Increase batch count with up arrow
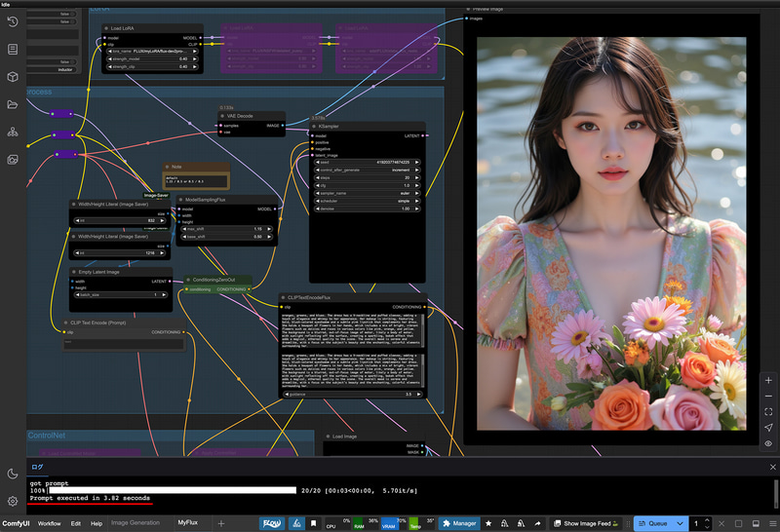 [708, 520]
